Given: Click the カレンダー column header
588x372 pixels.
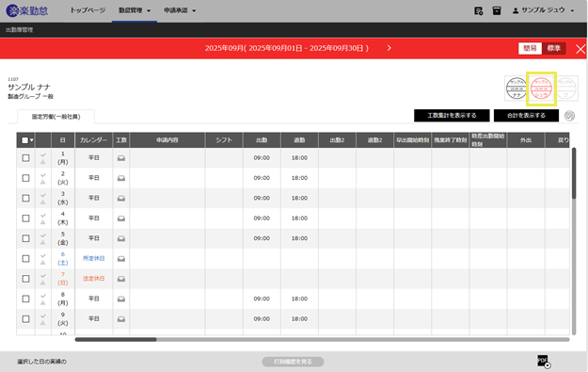Looking at the screenshot, I should point(94,140).
